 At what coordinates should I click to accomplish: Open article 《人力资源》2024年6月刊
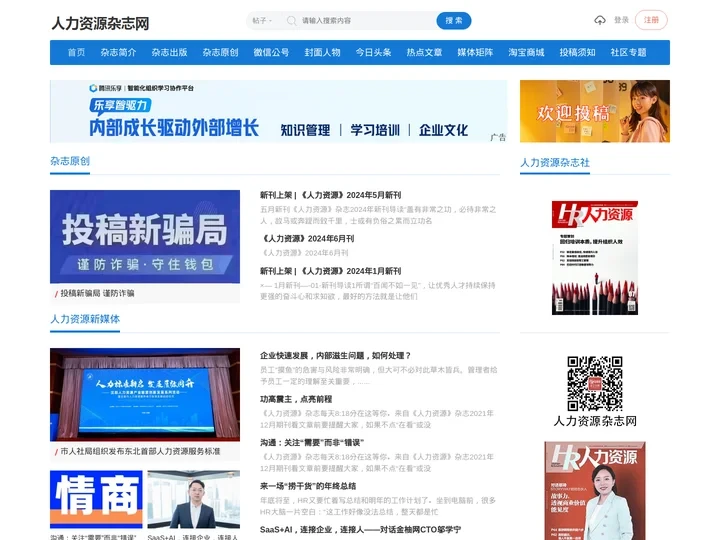point(307,239)
